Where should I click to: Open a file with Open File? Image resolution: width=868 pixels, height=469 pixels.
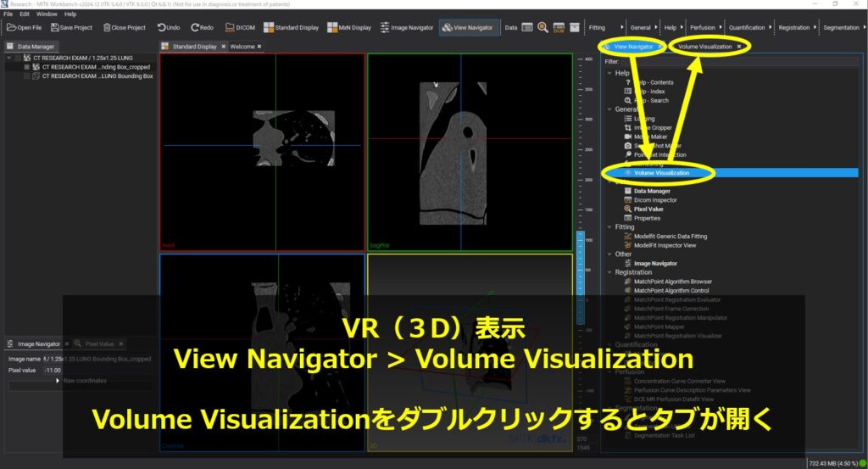coord(25,28)
